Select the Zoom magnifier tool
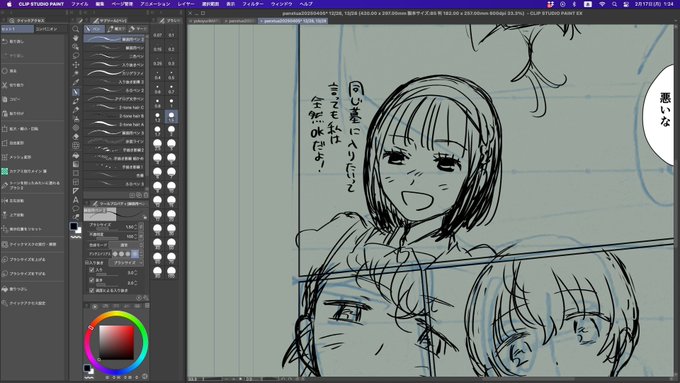The height and width of the screenshot is (383, 680). [x=76, y=29]
